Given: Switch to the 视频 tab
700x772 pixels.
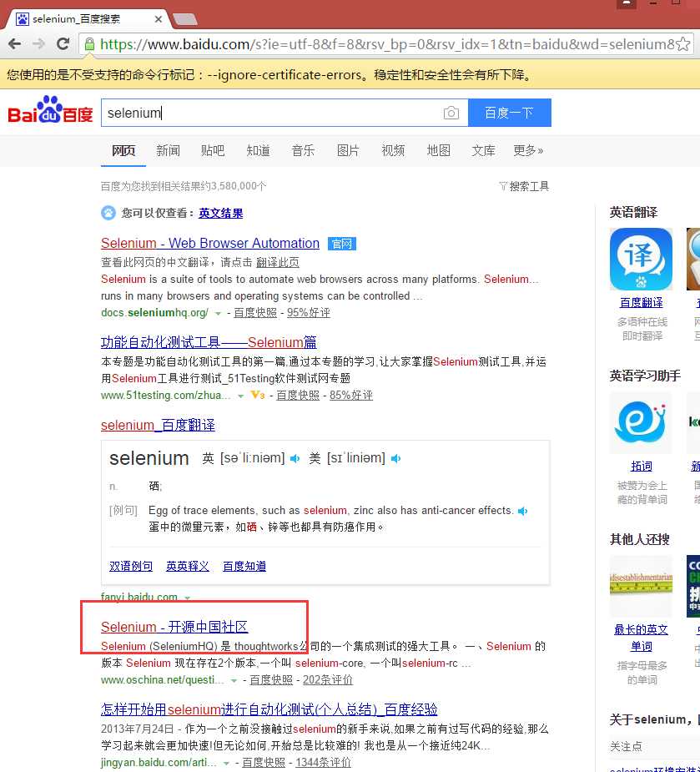Looking at the screenshot, I should [393, 150].
